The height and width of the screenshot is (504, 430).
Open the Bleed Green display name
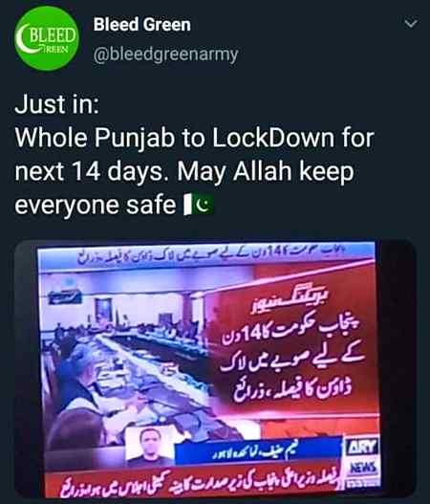point(142,25)
